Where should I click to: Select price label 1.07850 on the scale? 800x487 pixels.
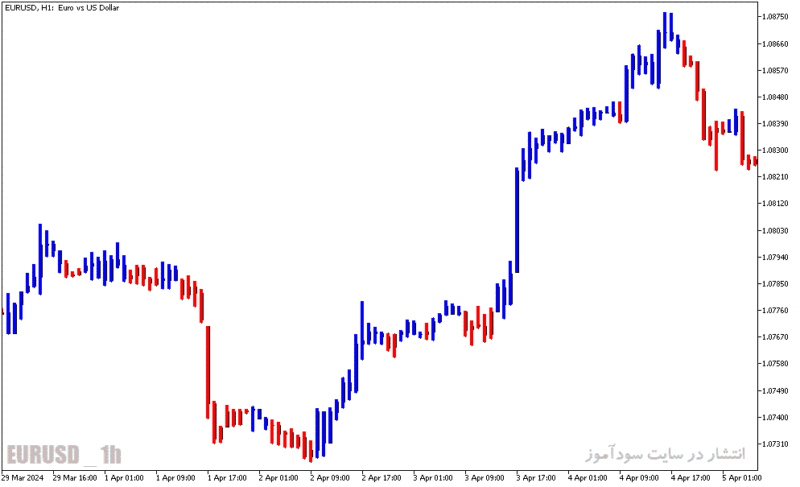[775, 284]
